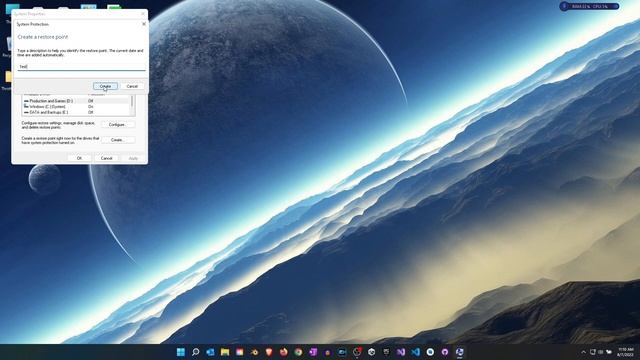Screen dimensions: 640x360
Task: Open OneNote from the taskbar
Action: 313,352
